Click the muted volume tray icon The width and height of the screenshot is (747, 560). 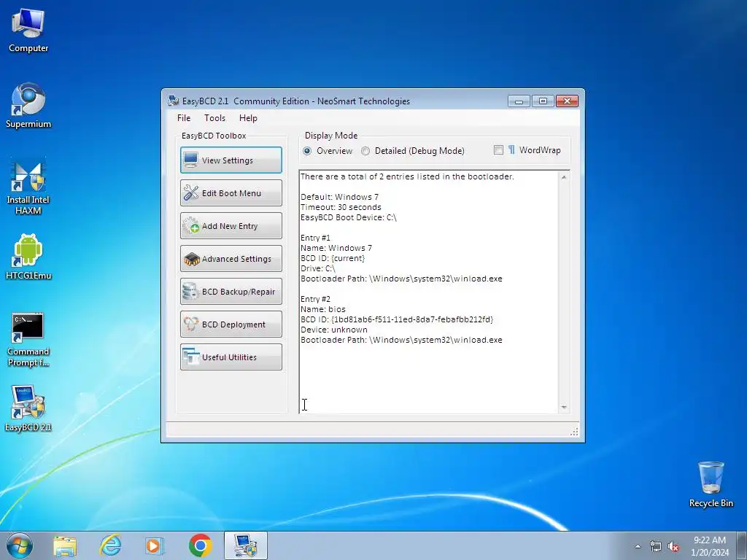click(x=673, y=547)
